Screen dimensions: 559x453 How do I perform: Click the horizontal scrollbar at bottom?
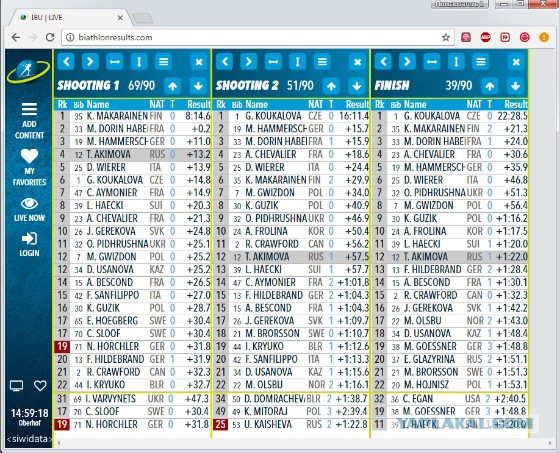[304, 443]
